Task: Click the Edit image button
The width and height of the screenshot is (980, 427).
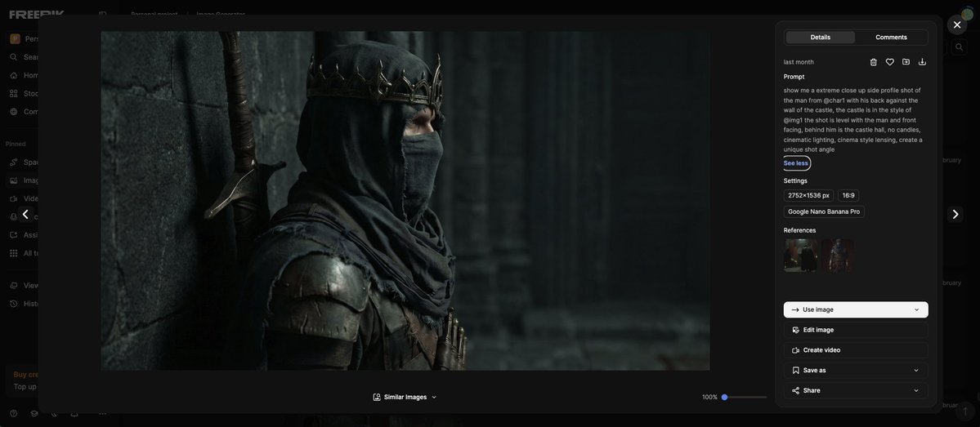Action: pyautogui.click(x=856, y=330)
